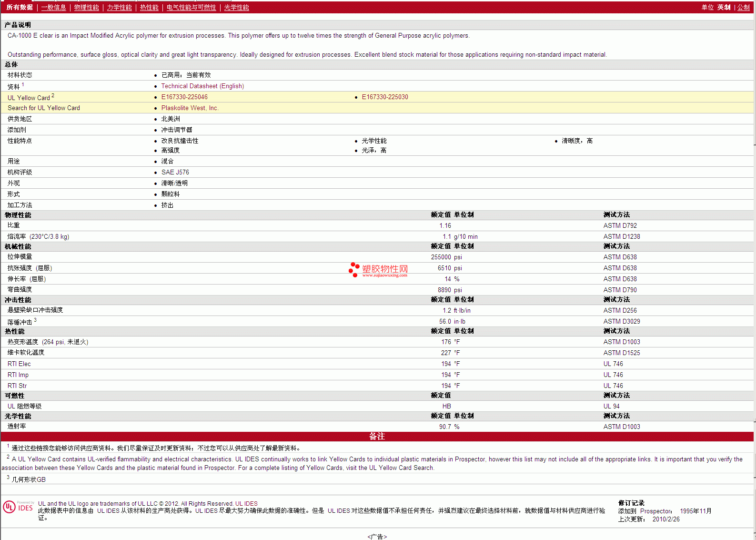Select UL flame rating value HB
This screenshot has height=540, width=756.
(446, 406)
